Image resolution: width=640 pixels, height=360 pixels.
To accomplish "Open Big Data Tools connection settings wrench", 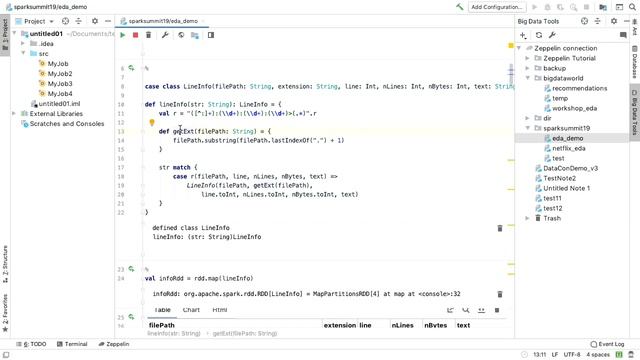I will tap(552, 35).
